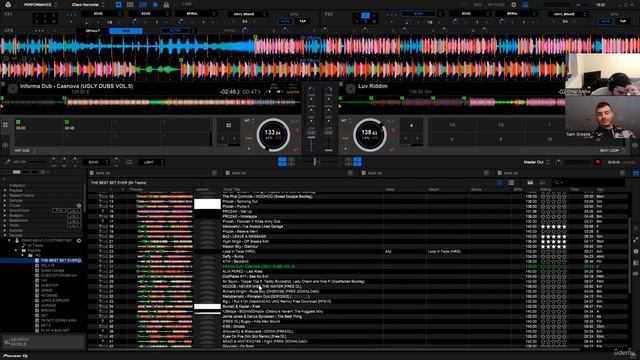Open the lighting panel icon beside LINK
This screenshot has height=360, width=640.
tap(167, 4)
